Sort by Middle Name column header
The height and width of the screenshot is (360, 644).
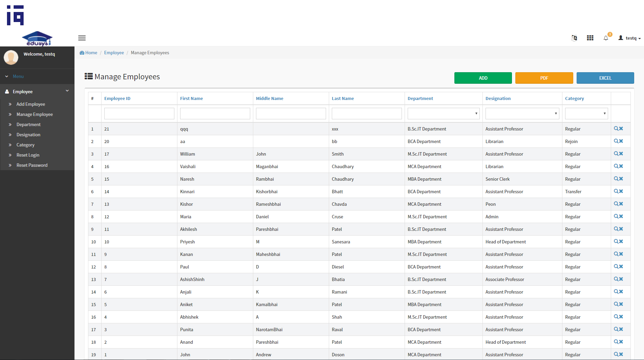pos(270,98)
